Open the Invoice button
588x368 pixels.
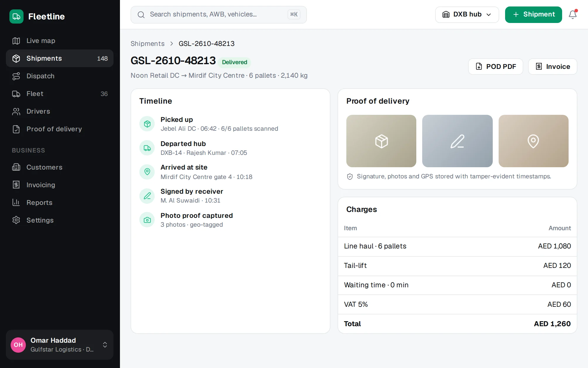click(552, 67)
